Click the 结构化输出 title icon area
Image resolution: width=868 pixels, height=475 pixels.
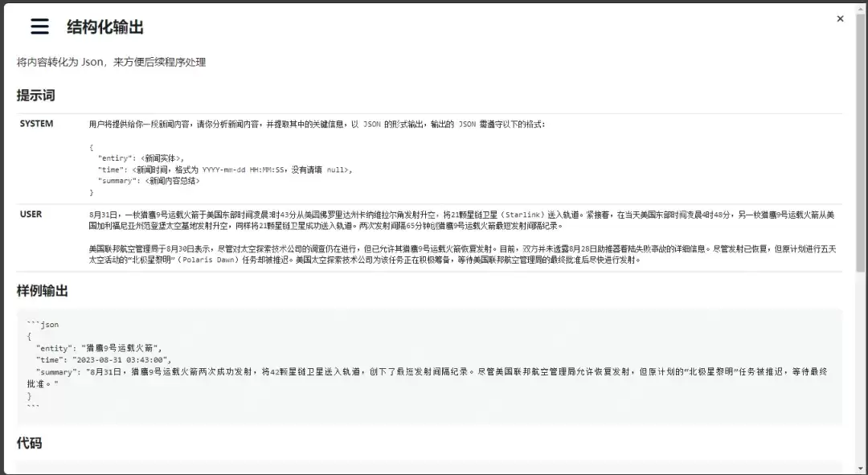point(38,27)
